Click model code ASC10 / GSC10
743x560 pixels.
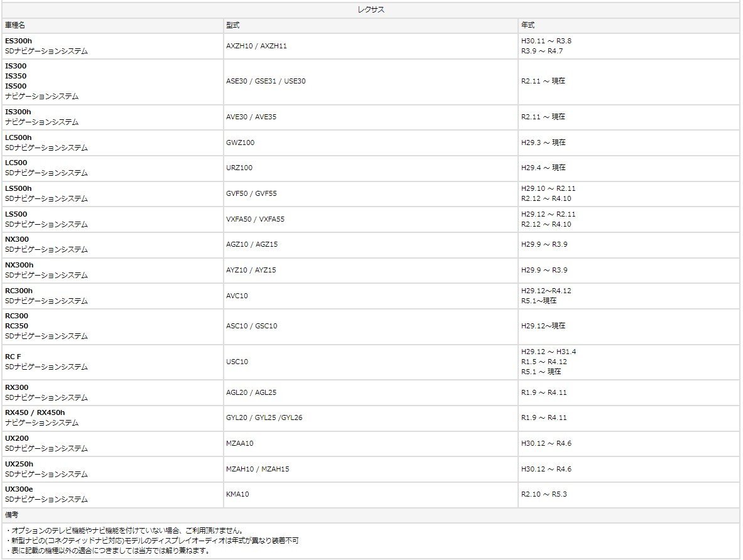click(252, 326)
